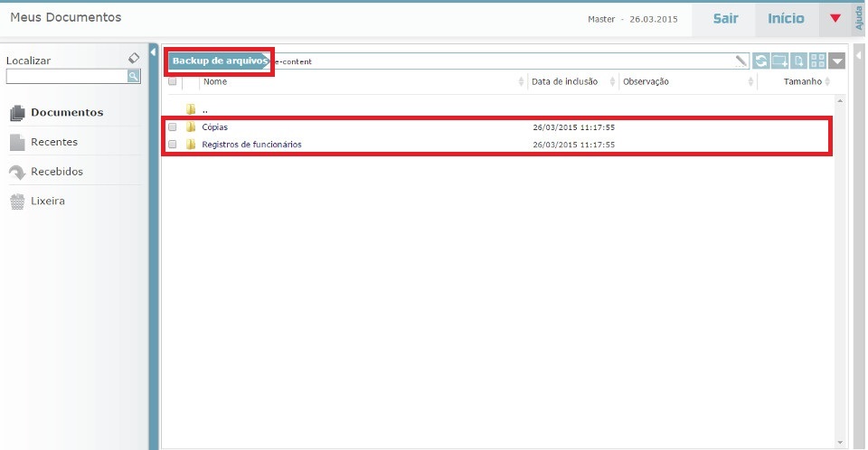868x450 pixels.
Task: Open the gray toolbar dropdown arrow
Action: point(837,61)
